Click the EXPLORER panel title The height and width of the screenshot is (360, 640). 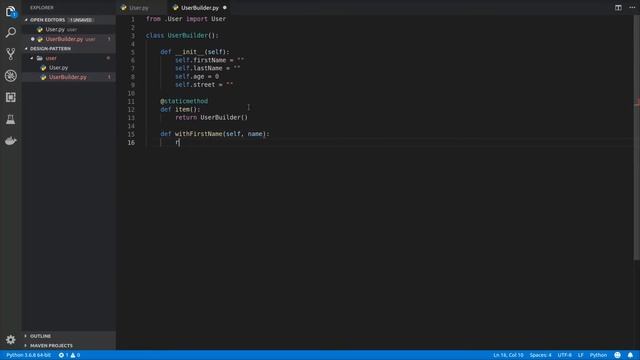click(x=42, y=8)
